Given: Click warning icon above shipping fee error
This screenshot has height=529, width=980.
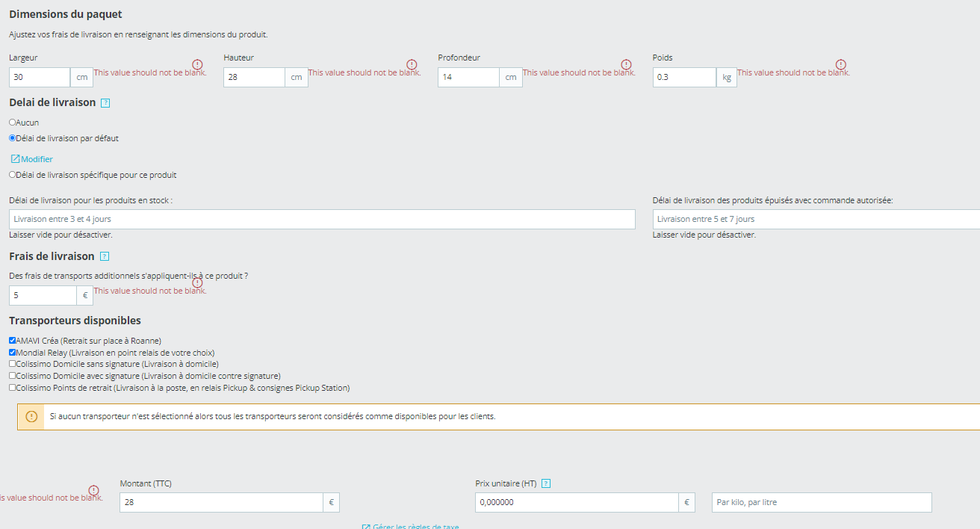Looking at the screenshot, I should 197,282.
